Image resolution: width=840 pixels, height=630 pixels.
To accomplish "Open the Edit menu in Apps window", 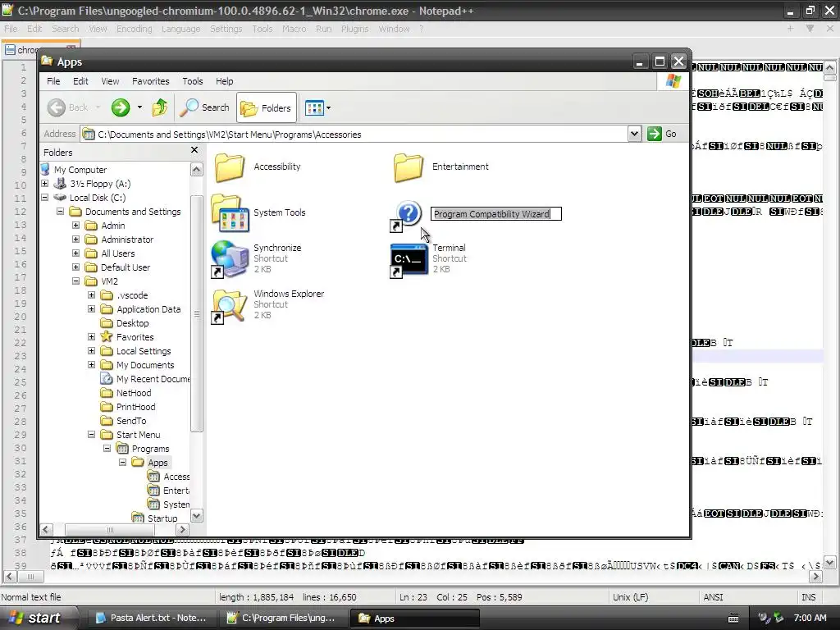I will [x=81, y=81].
